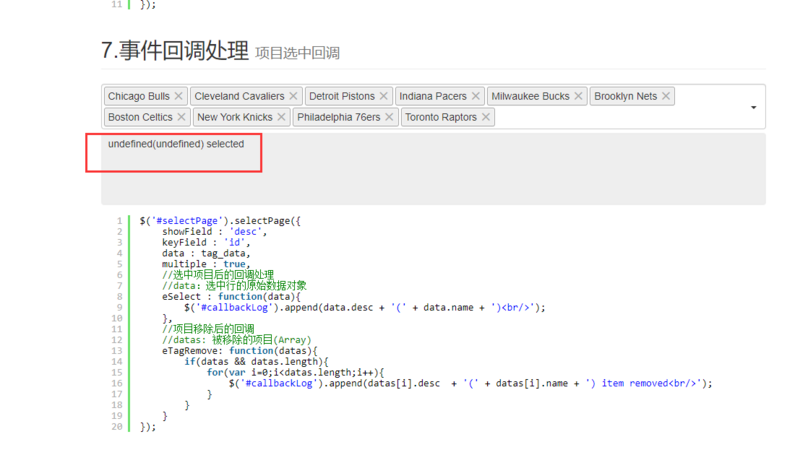This screenshot has height=455, width=800.
Task: Click the for(var i=0;i<datas.length;i++) line
Action: 295,372
